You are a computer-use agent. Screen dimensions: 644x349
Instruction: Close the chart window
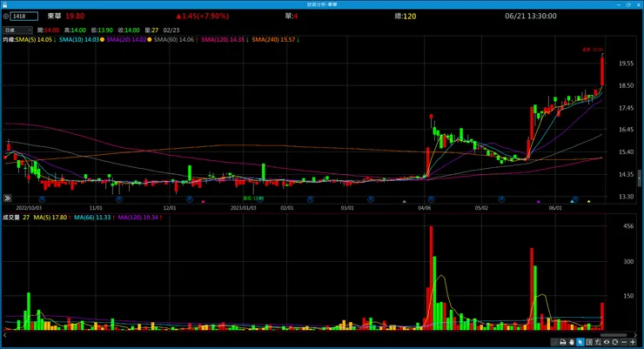click(639, 4)
